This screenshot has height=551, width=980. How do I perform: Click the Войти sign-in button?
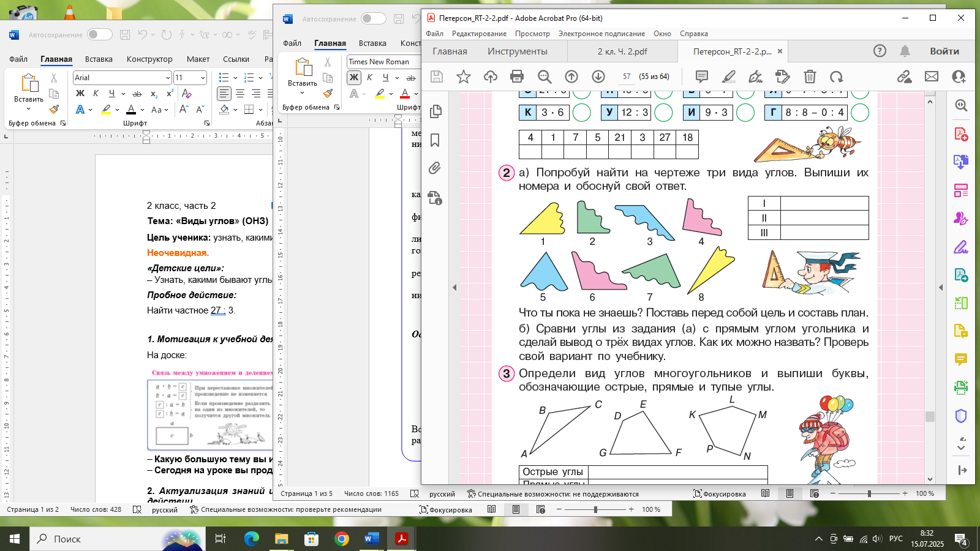pyautogui.click(x=944, y=51)
